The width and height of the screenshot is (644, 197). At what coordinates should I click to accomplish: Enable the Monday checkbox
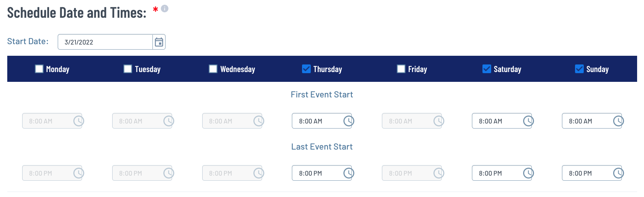pyautogui.click(x=39, y=69)
